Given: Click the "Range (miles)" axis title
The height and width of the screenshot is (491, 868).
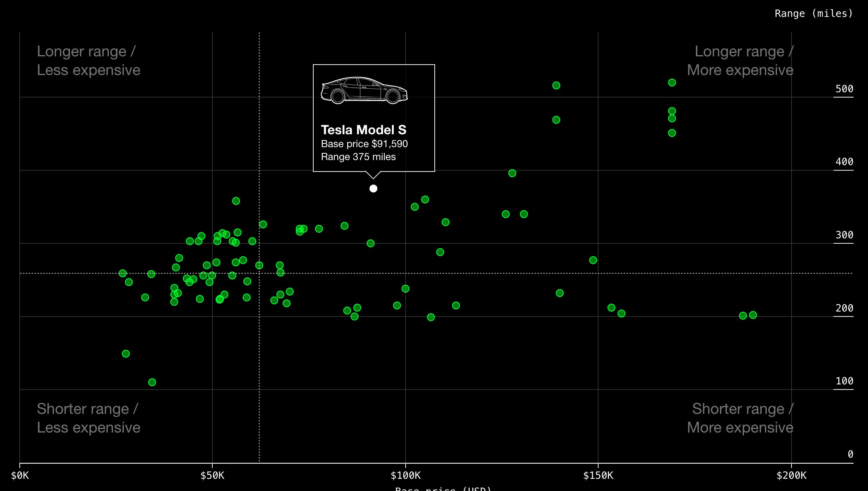Looking at the screenshot, I should click(813, 14).
